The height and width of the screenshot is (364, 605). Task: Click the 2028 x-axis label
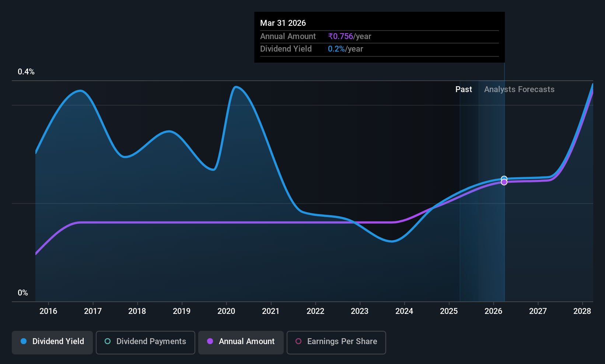(x=582, y=311)
